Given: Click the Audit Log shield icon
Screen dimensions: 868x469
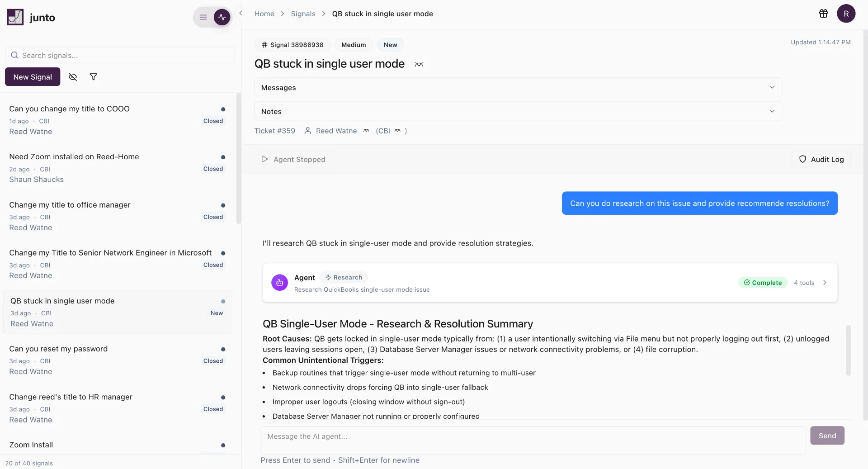Looking at the screenshot, I should tap(802, 159).
